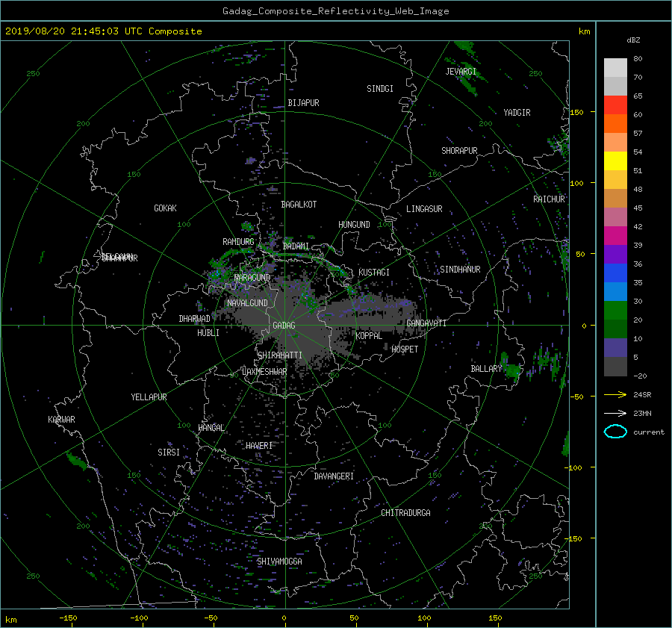672x628 pixels.
Task: Click the 'Gadag_Composite_Reflectivity_Web_Image' title
Action: (x=335, y=11)
